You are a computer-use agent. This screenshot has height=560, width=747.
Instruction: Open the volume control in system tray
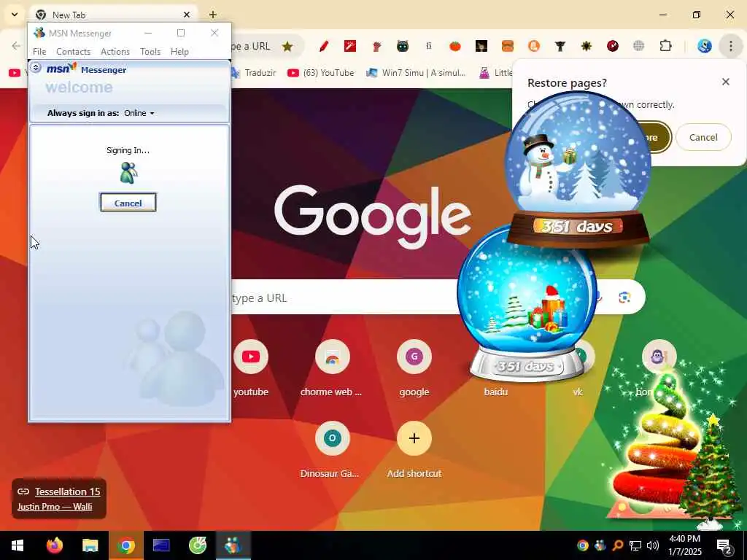(653, 545)
